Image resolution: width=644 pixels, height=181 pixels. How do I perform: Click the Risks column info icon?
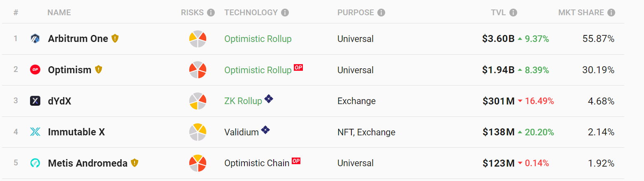(211, 13)
